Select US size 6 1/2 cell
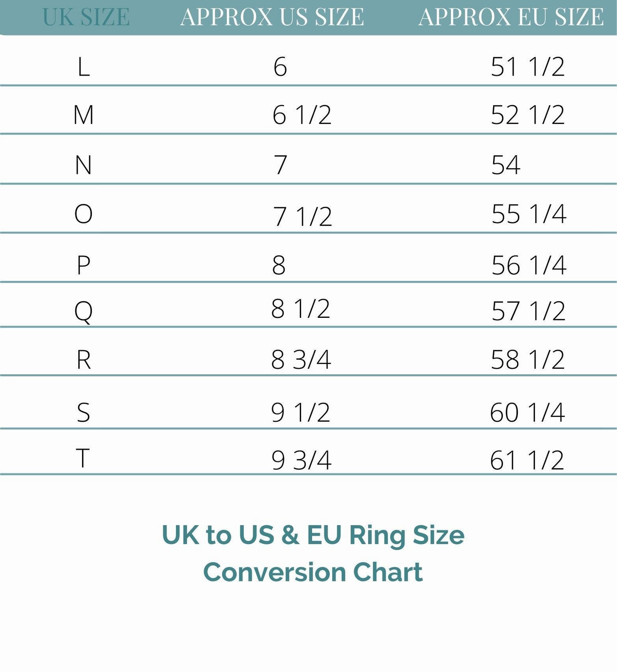 click(x=301, y=115)
